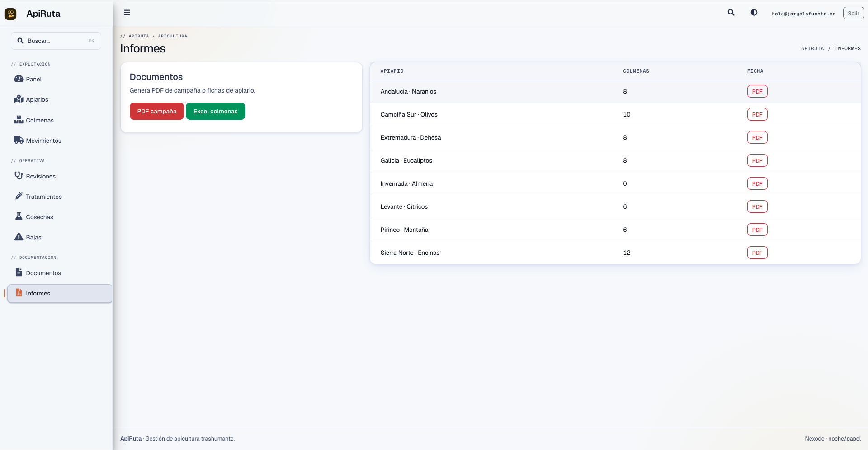Download PDF for Pirineo · Montaña
The width and height of the screenshot is (868, 450).
[x=757, y=230]
